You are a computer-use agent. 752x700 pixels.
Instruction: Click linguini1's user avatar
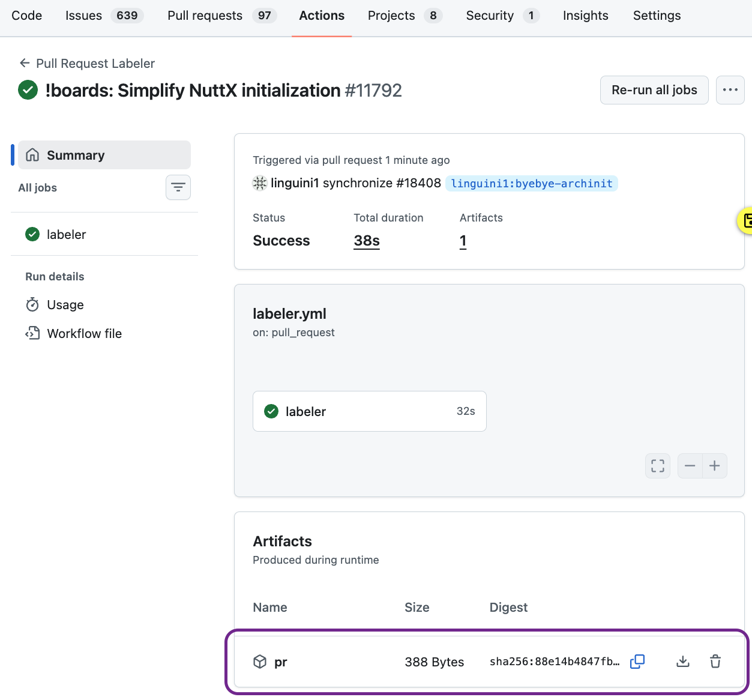259,183
